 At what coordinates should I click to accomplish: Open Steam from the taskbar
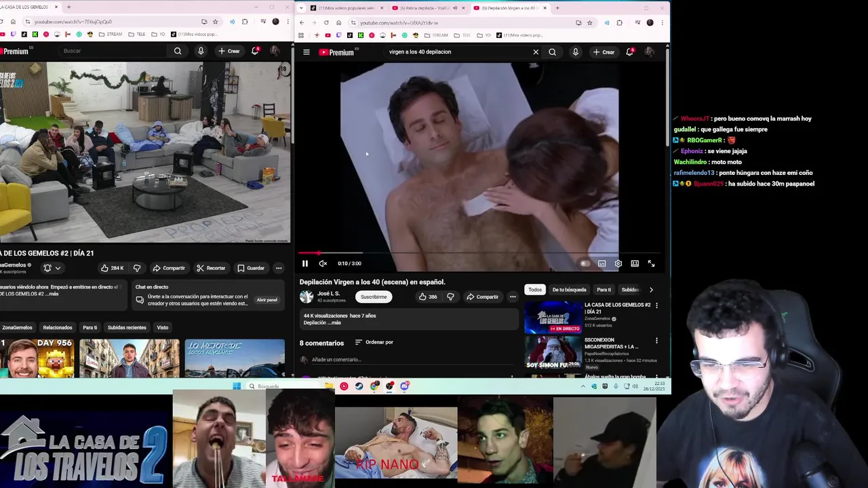359,386
